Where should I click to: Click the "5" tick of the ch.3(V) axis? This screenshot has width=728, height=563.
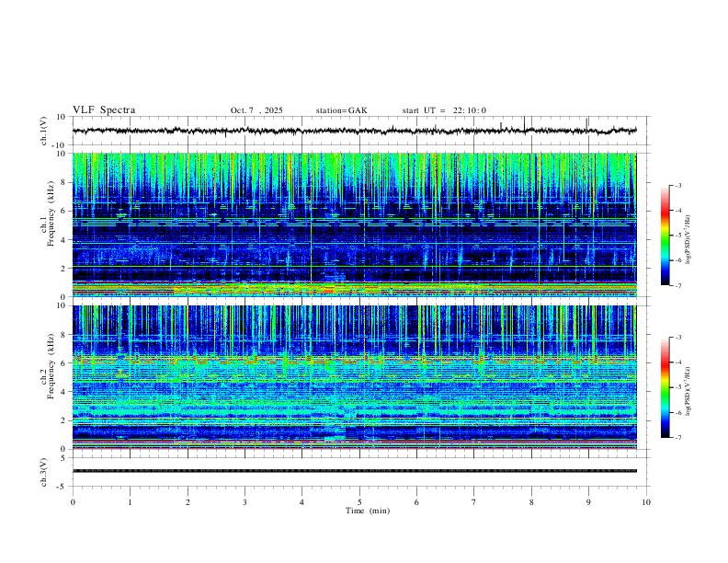click(x=63, y=458)
